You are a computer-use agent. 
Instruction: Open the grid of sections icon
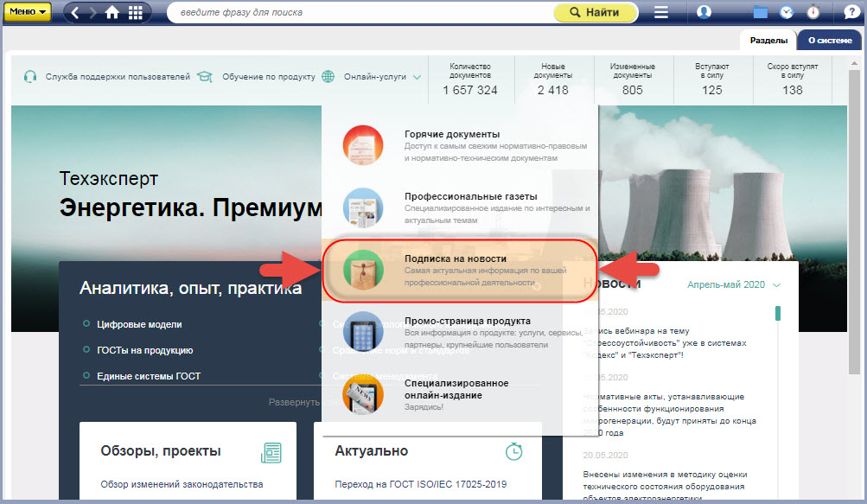tap(136, 12)
